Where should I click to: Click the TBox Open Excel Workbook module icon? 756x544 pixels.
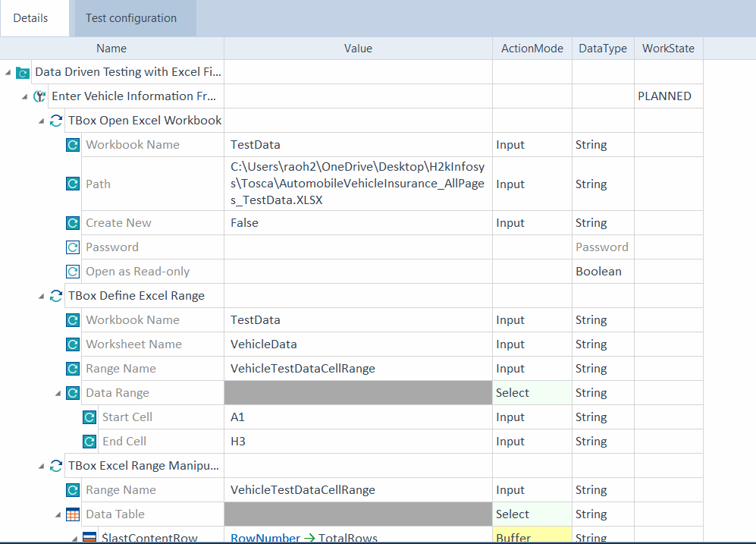click(56, 121)
